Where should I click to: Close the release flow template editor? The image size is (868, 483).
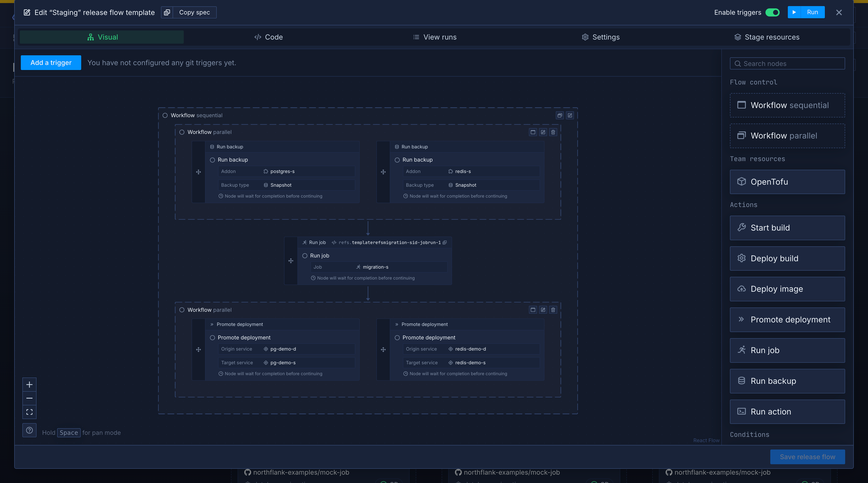pyautogui.click(x=839, y=12)
